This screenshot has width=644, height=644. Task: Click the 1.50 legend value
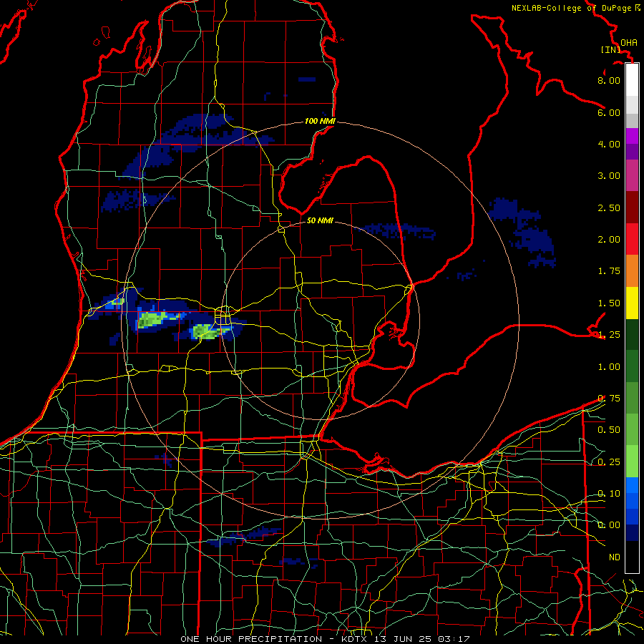[609, 303]
